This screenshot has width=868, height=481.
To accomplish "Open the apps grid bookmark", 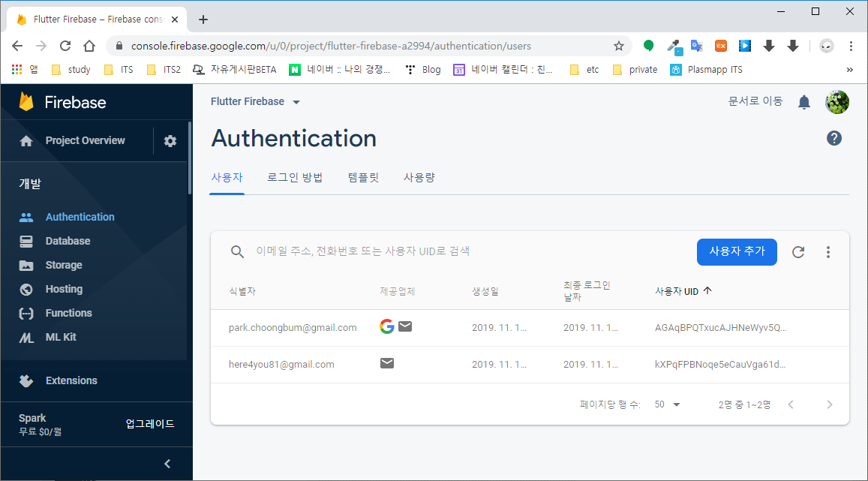I will click(x=17, y=69).
